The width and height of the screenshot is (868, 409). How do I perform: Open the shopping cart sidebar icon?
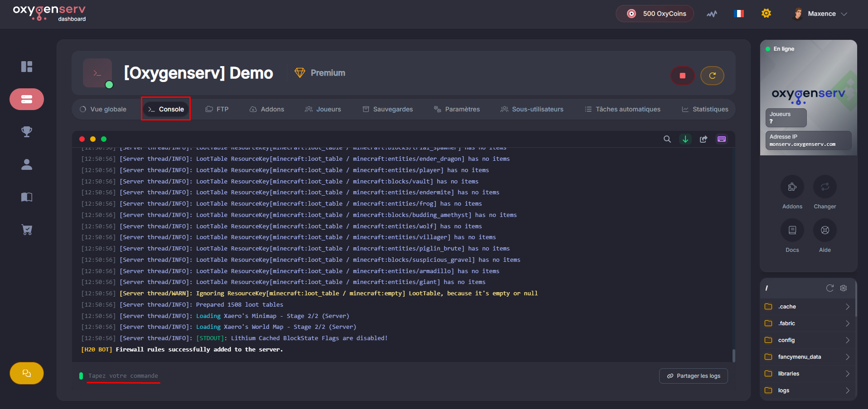click(27, 230)
